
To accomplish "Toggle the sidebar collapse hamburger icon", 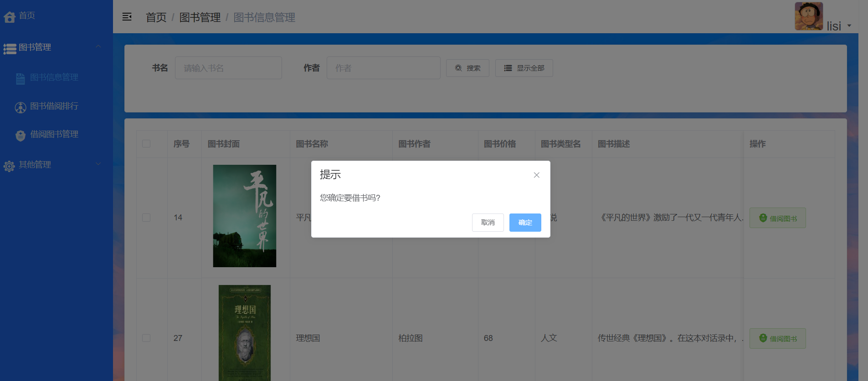I will coord(127,17).
